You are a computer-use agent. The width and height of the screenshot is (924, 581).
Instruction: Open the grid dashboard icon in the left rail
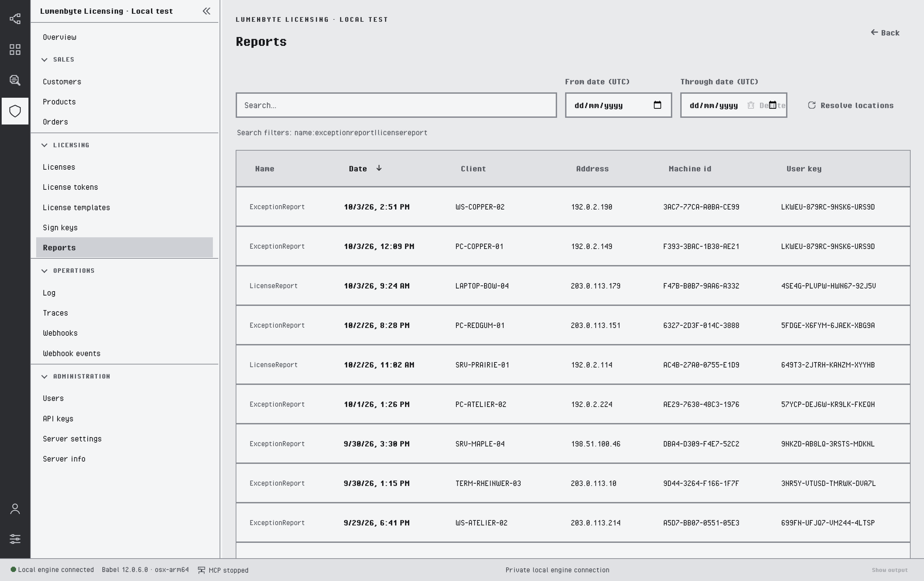coord(15,50)
